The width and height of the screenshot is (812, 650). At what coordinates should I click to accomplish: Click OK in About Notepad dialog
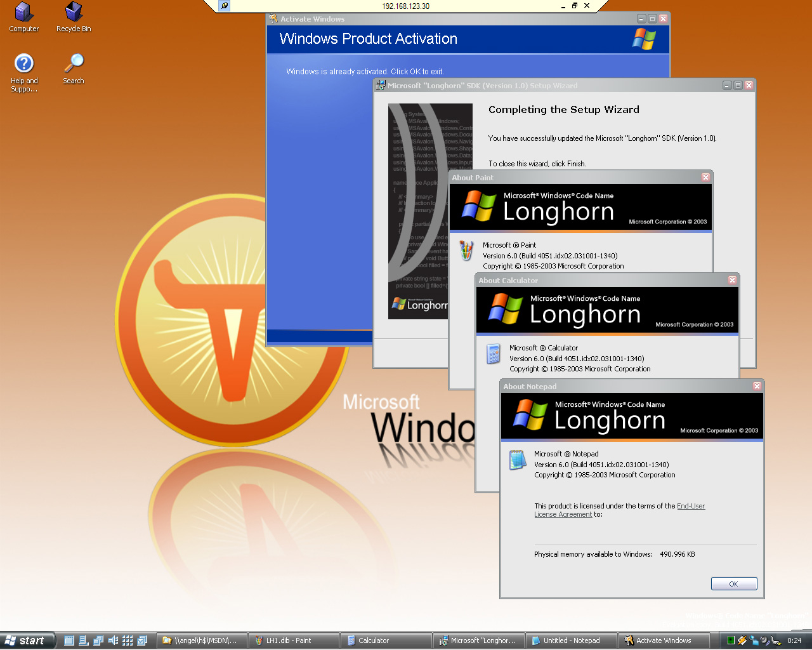click(x=734, y=584)
